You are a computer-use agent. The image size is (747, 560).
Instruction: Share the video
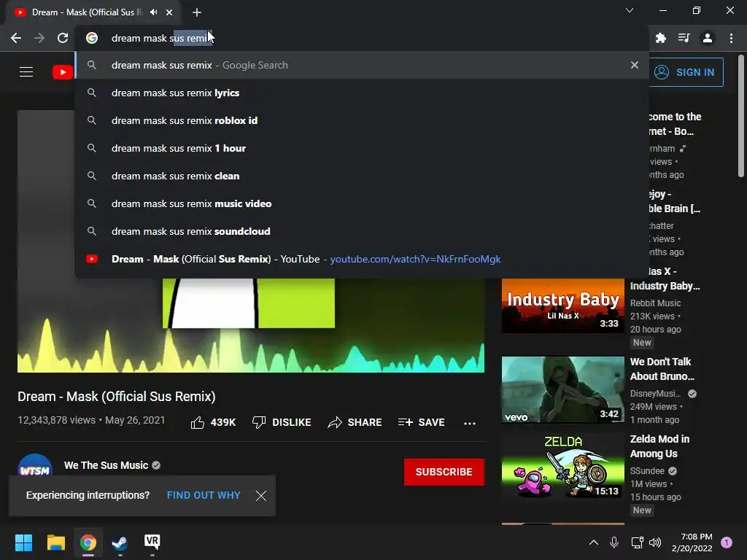[355, 422]
